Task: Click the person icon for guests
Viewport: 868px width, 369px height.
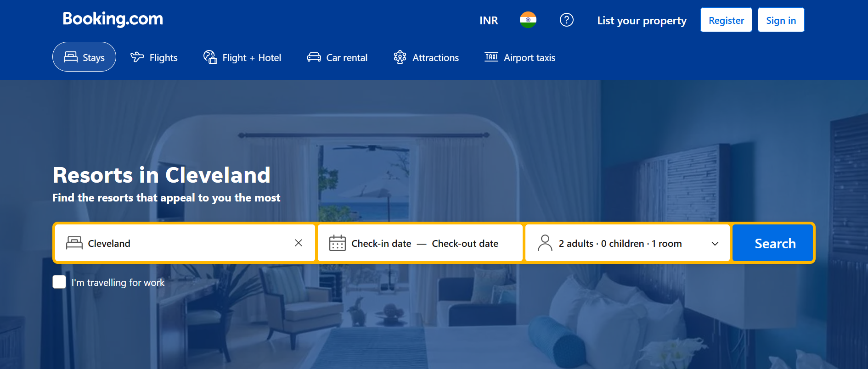Action: [x=545, y=243]
